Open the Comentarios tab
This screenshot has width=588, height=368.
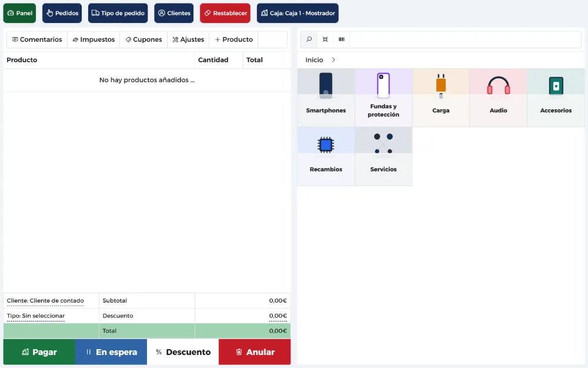37,39
